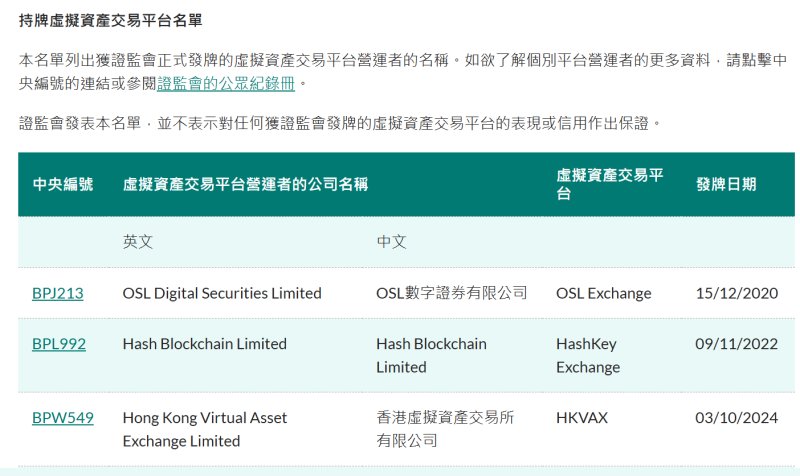This screenshot has height=476, width=800.
Task: Click the 中文 sub-header cell
Action: point(391,241)
